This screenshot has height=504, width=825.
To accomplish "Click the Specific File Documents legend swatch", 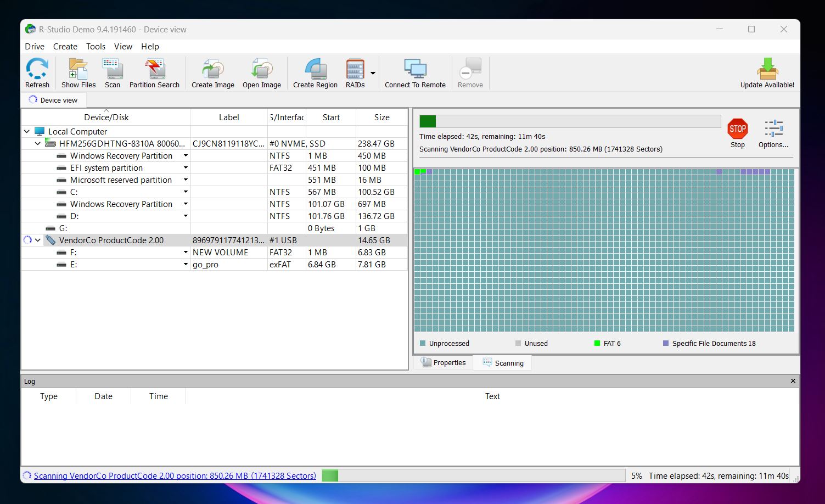I will coord(666,343).
